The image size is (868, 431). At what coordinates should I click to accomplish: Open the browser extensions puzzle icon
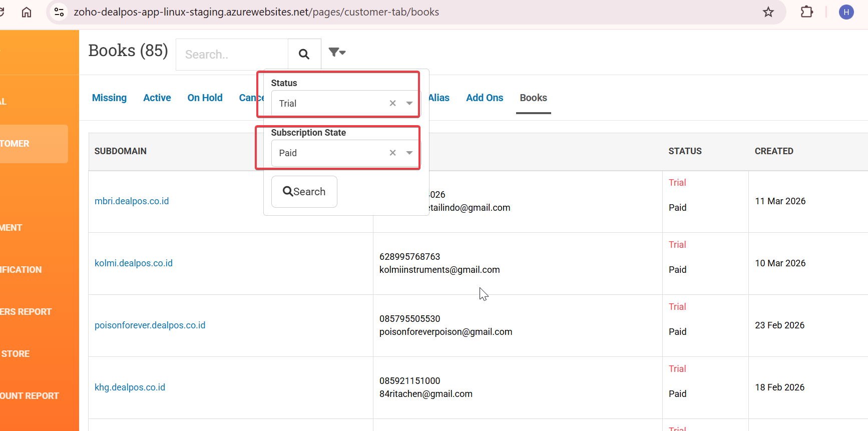click(x=806, y=12)
